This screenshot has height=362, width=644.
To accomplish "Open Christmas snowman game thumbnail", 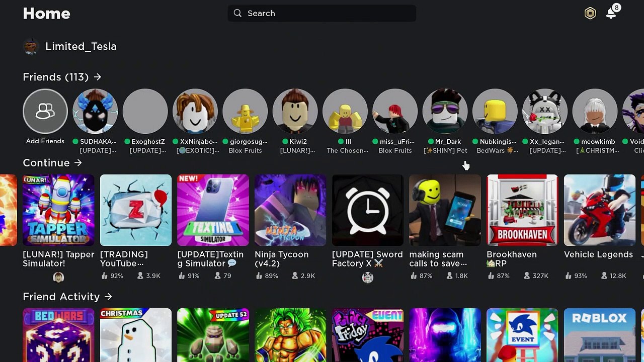I will click(x=136, y=335).
